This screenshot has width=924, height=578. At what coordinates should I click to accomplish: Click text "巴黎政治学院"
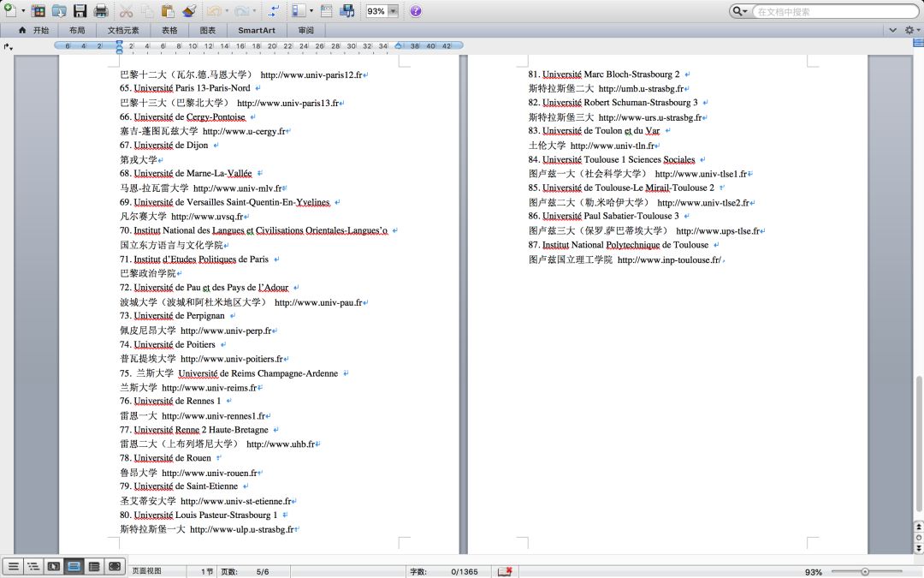(x=148, y=274)
